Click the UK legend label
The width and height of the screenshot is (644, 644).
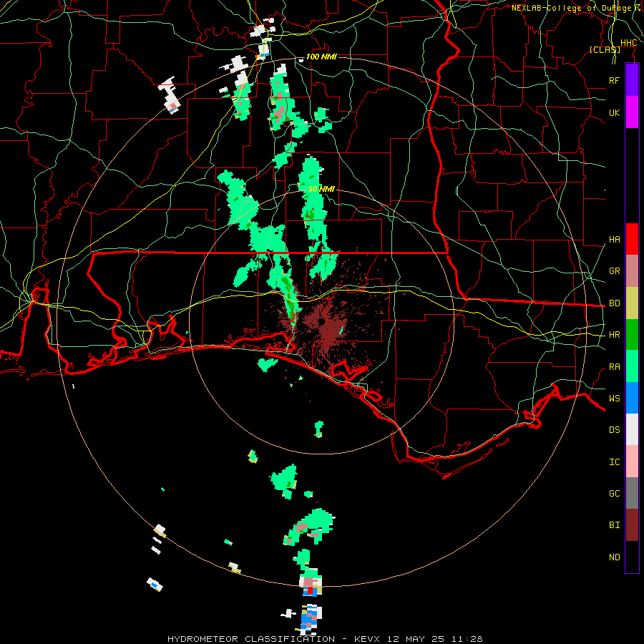pos(614,112)
